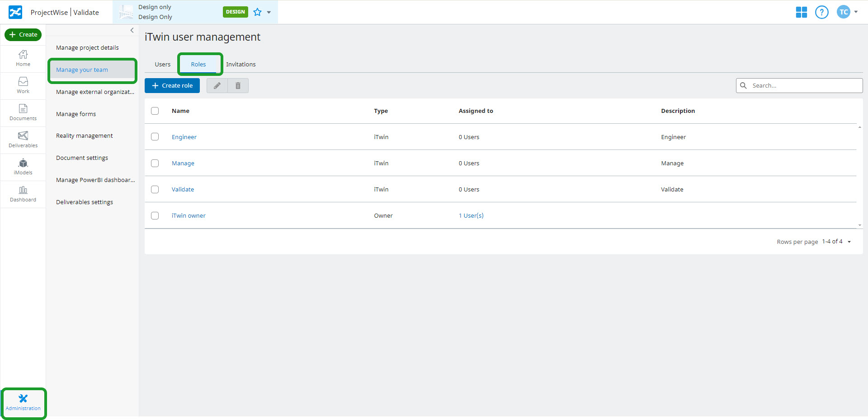Screen dimensions: 868x420
Task: Open the Users tab
Action: click(162, 64)
